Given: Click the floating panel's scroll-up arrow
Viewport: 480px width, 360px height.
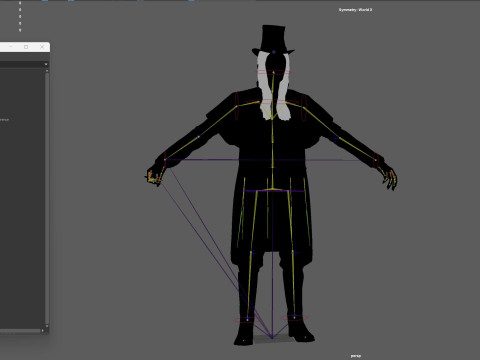Looking at the screenshot, I should coord(47,71).
